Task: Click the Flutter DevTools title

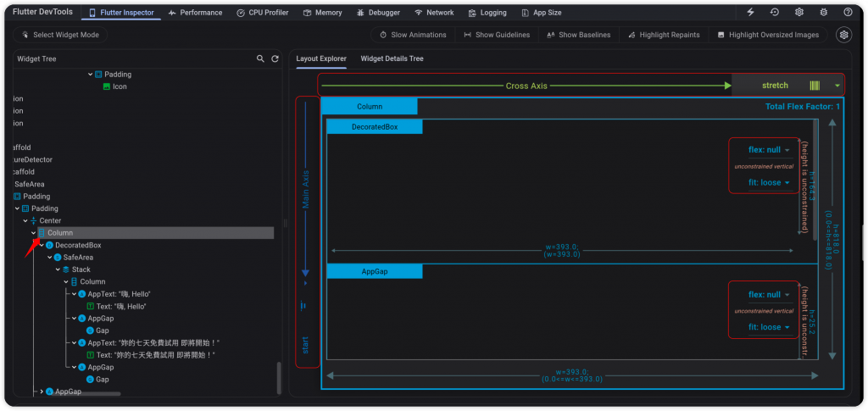Action: [41, 12]
